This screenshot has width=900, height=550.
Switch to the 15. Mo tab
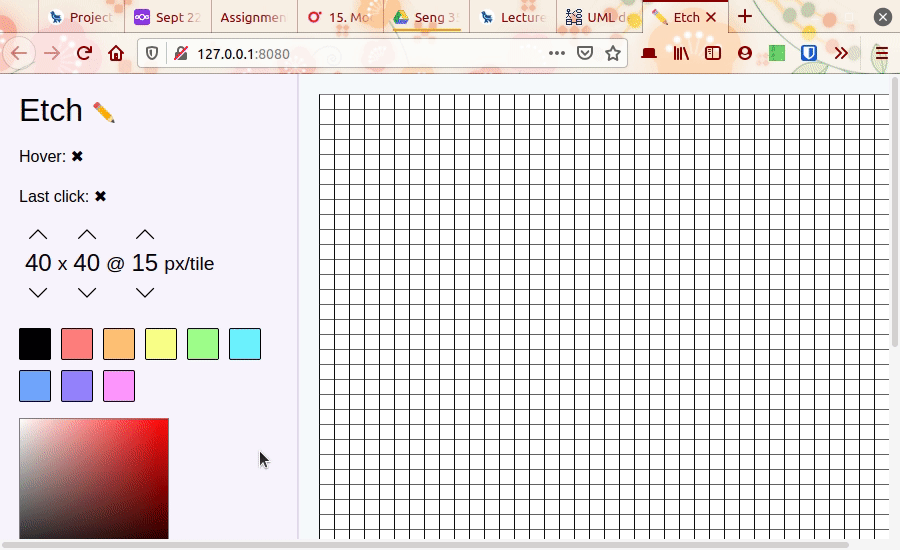pyautogui.click(x=340, y=17)
